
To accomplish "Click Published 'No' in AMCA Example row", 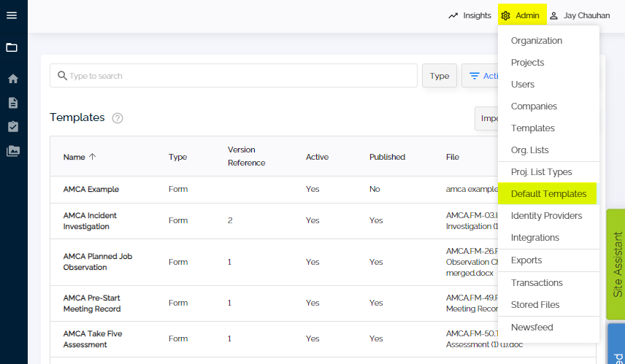I will (x=375, y=189).
